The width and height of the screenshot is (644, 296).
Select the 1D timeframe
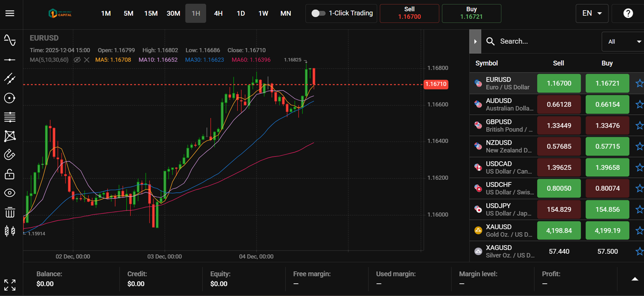pos(241,13)
